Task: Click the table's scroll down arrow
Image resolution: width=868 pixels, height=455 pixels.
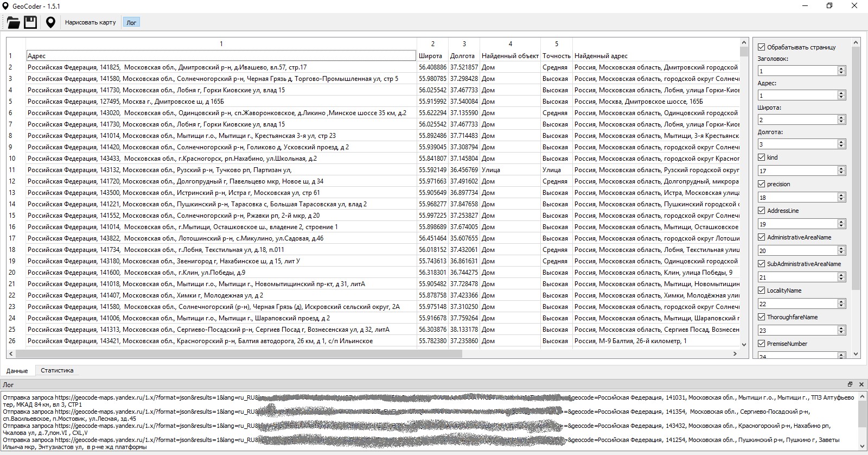Action: [x=744, y=344]
